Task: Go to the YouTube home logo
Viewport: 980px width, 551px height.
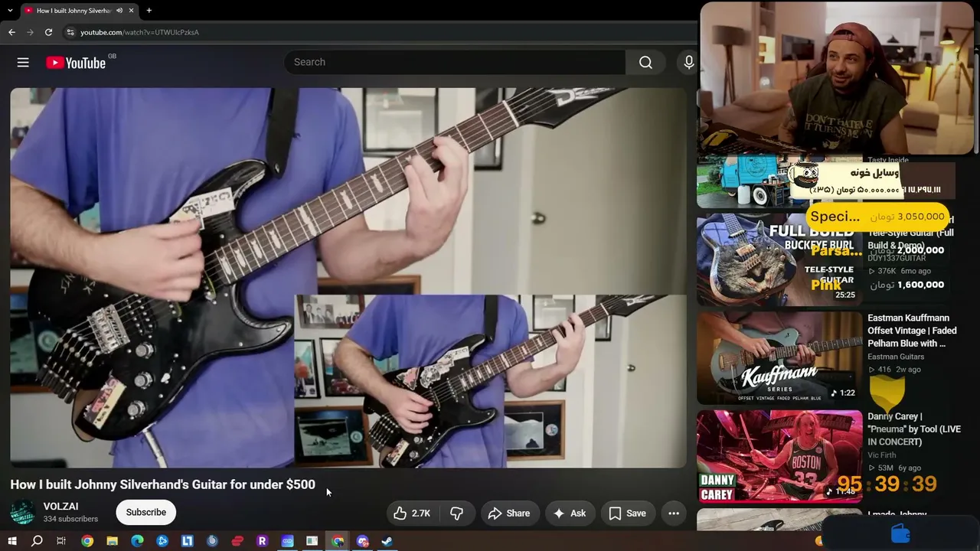Action: click(x=76, y=63)
